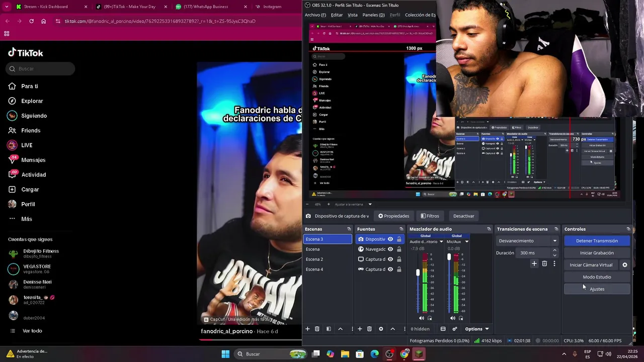Open Propiedades of selected source

click(x=393, y=216)
